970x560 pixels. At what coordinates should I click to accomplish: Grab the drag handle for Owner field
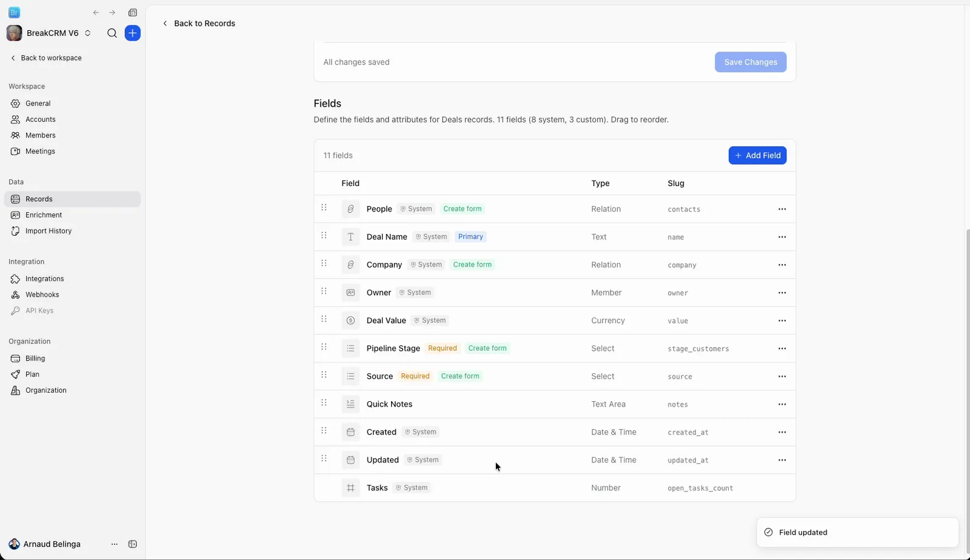point(324,292)
